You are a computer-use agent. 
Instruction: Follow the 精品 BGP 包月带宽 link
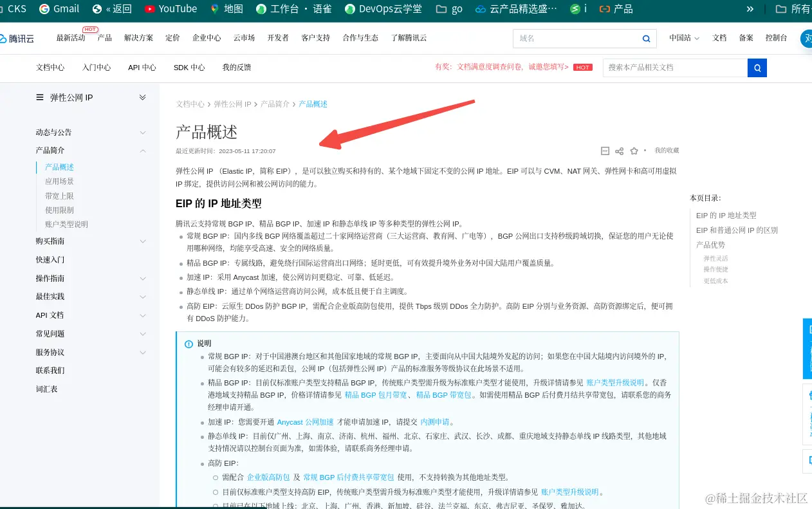[376, 395]
